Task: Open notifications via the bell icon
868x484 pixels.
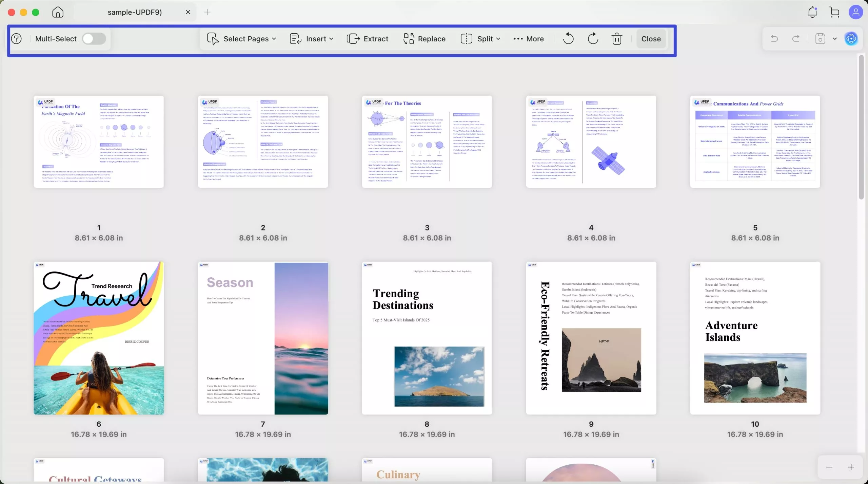Action: 812,12
